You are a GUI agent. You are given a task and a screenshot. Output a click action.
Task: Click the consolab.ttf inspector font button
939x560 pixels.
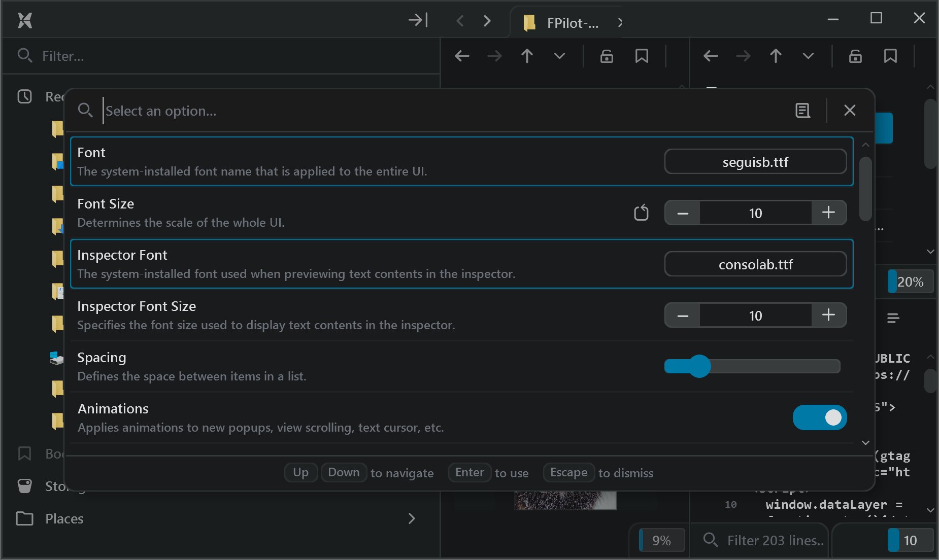pos(755,264)
